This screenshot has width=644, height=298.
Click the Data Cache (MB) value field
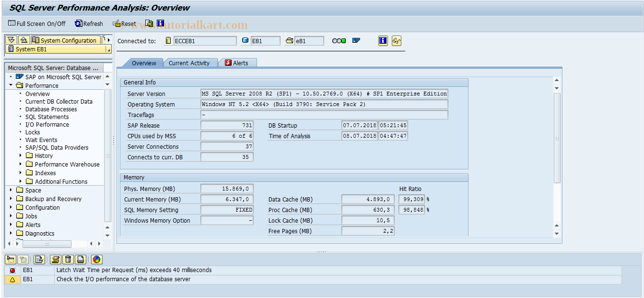click(x=368, y=199)
